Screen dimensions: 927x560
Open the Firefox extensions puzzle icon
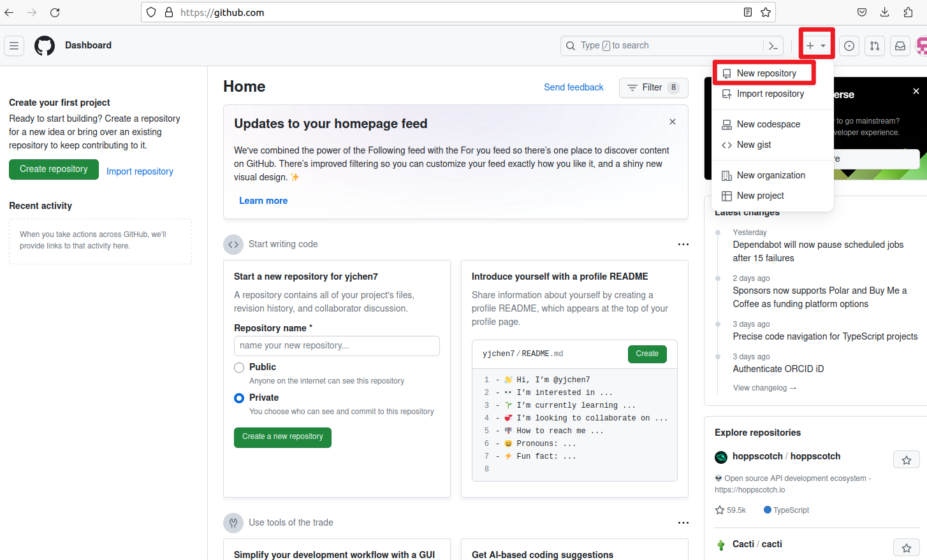coord(908,12)
